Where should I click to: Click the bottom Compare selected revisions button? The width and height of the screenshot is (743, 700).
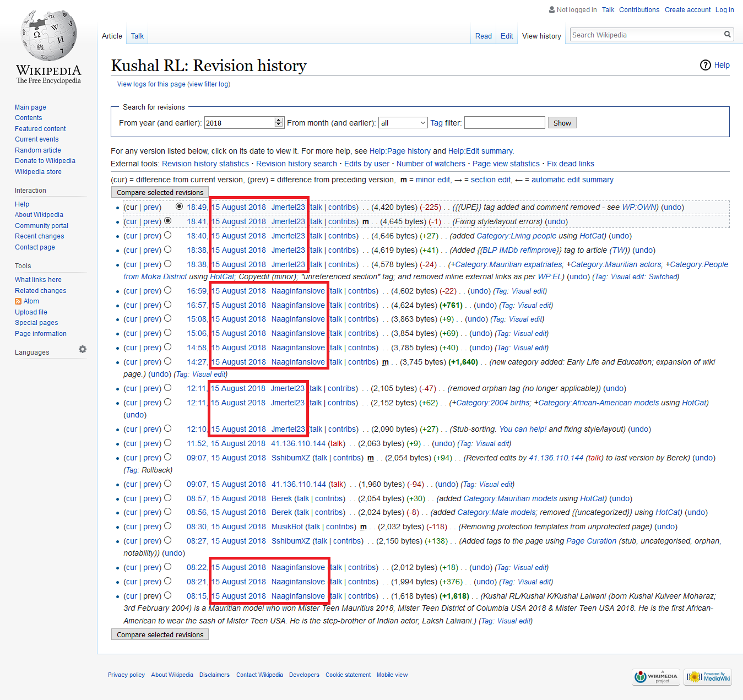[x=160, y=634]
